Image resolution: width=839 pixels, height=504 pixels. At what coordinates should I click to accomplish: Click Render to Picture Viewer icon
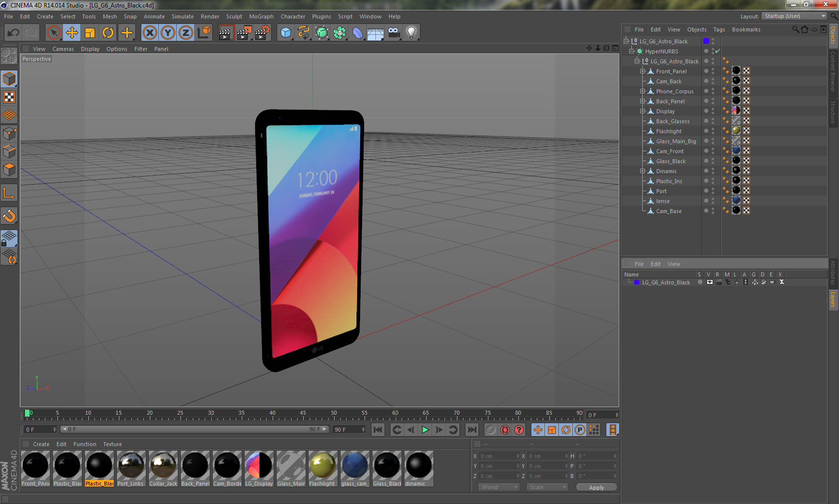click(x=244, y=33)
